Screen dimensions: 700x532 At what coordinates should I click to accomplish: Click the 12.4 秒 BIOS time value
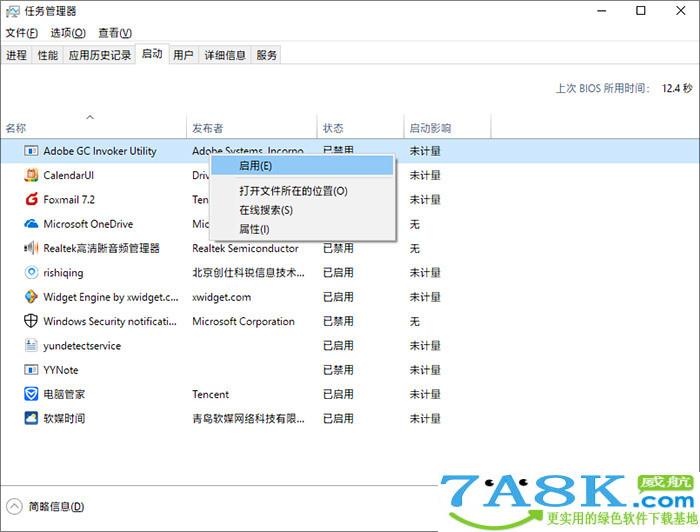point(677,88)
